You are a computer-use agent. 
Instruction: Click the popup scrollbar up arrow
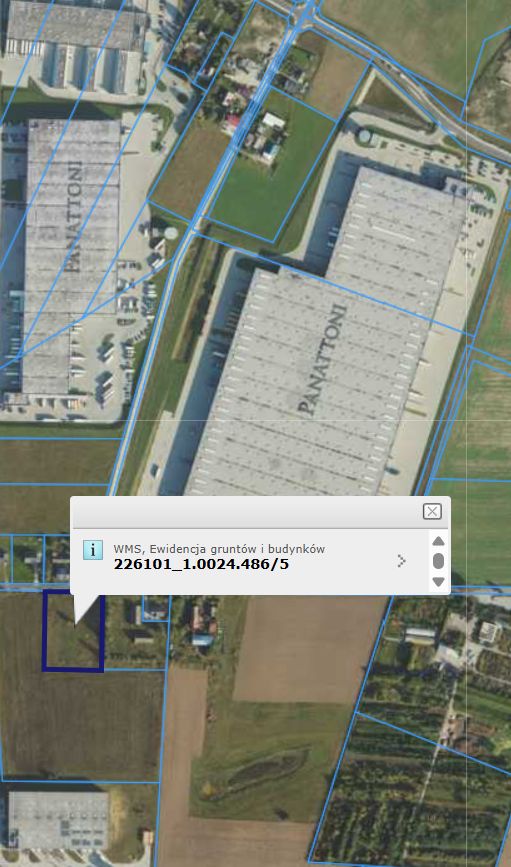(438, 541)
